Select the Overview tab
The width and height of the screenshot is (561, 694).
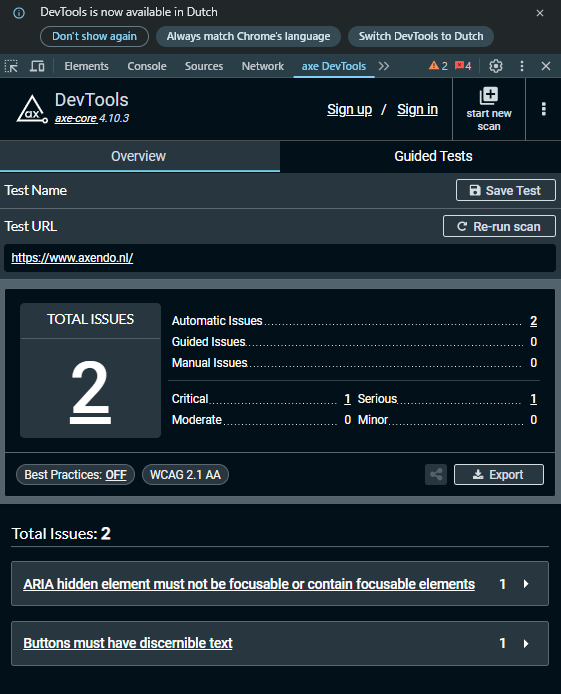140,156
